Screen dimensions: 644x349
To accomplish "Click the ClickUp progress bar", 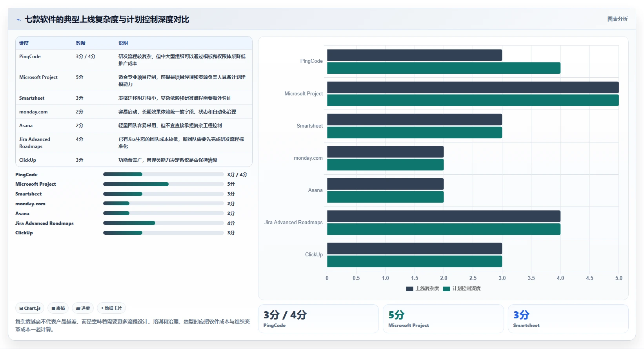I will tap(163, 233).
